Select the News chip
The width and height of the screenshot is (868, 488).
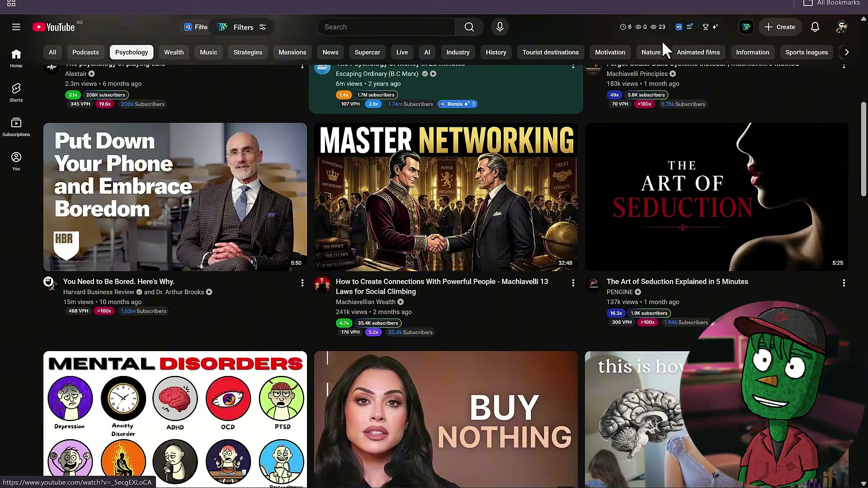click(x=330, y=52)
